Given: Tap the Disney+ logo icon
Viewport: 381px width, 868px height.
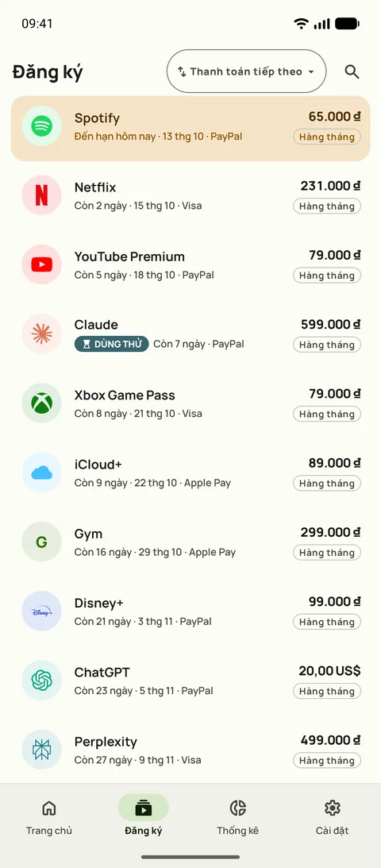Looking at the screenshot, I should point(41,611).
